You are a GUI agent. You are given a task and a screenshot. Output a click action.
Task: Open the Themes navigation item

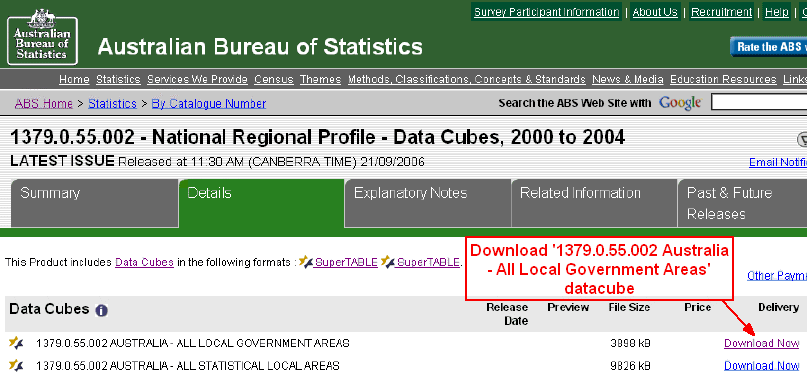[321, 79]
